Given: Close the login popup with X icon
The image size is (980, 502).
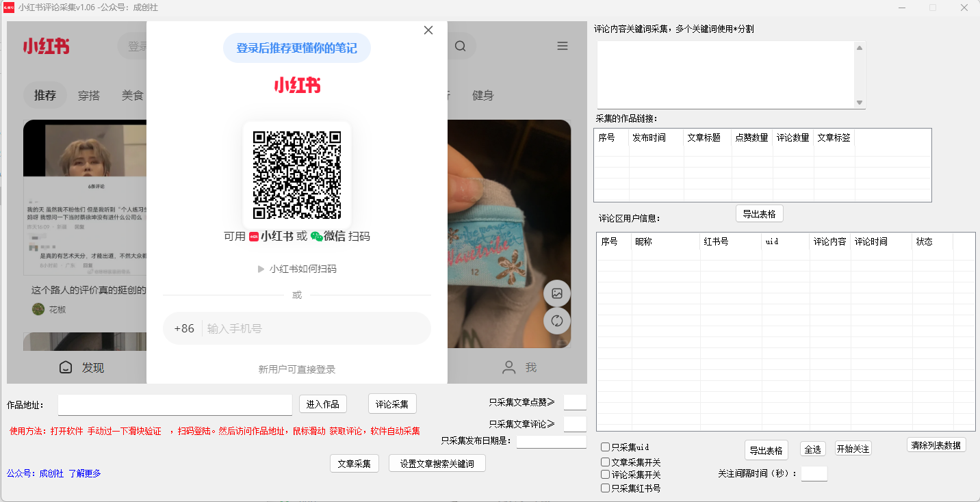Looking at the screenshot, I should tap(428, 30).
